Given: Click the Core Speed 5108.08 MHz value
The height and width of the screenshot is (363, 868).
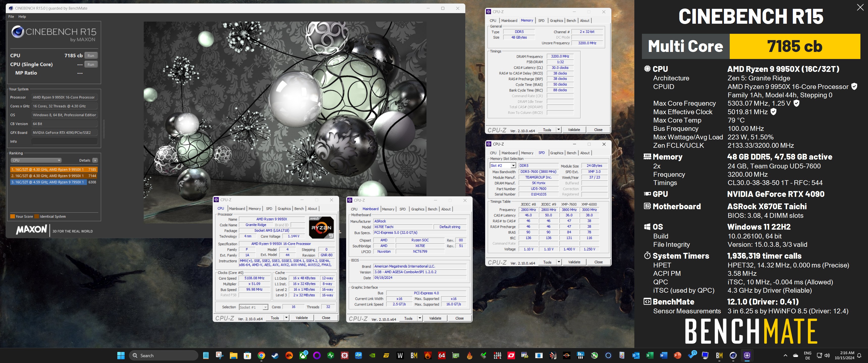Looking at the screenshot, I should (x=254, y=278).
